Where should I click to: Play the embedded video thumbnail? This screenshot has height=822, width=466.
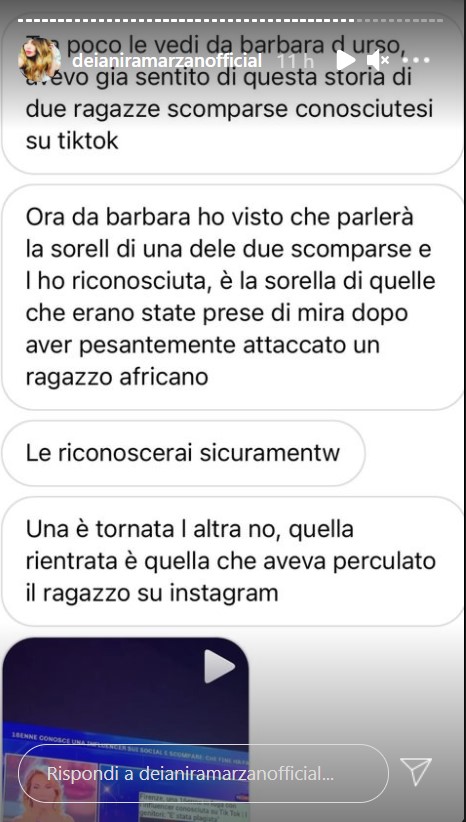(x=219, y=667)
